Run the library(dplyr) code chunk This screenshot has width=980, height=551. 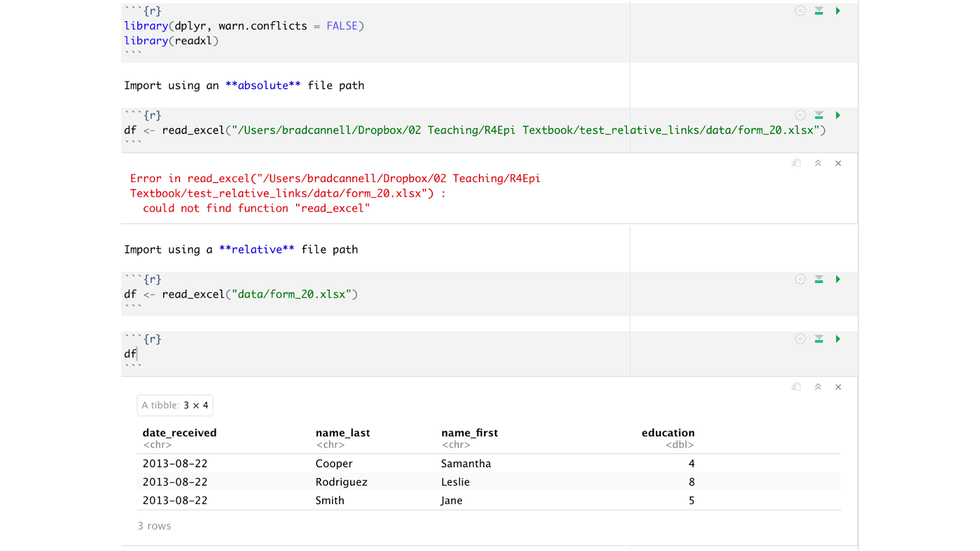click(838, 11)
